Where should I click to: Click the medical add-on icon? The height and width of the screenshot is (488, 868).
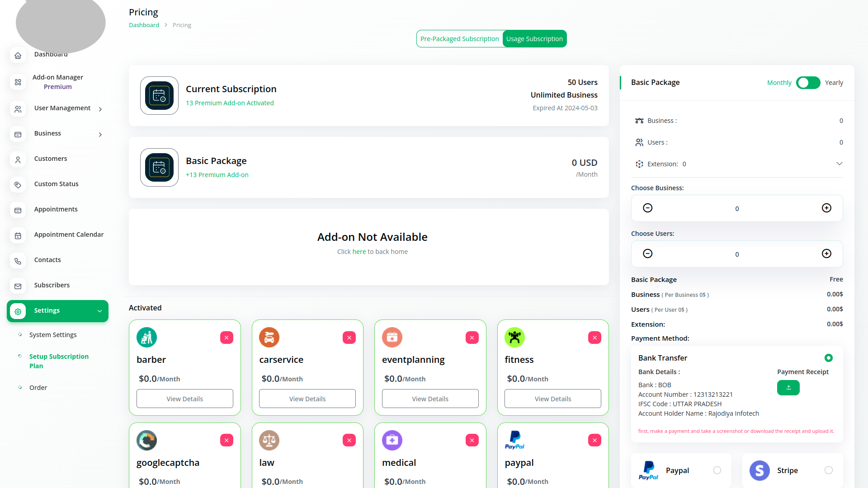pyautogui.click(x=392, y=441)
